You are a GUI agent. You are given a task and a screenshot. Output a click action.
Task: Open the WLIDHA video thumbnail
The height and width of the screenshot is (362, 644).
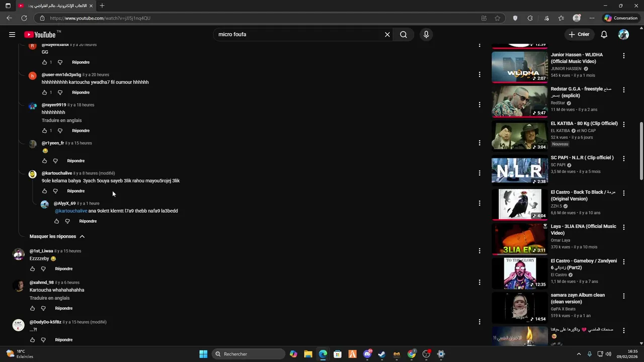[520, 67]
